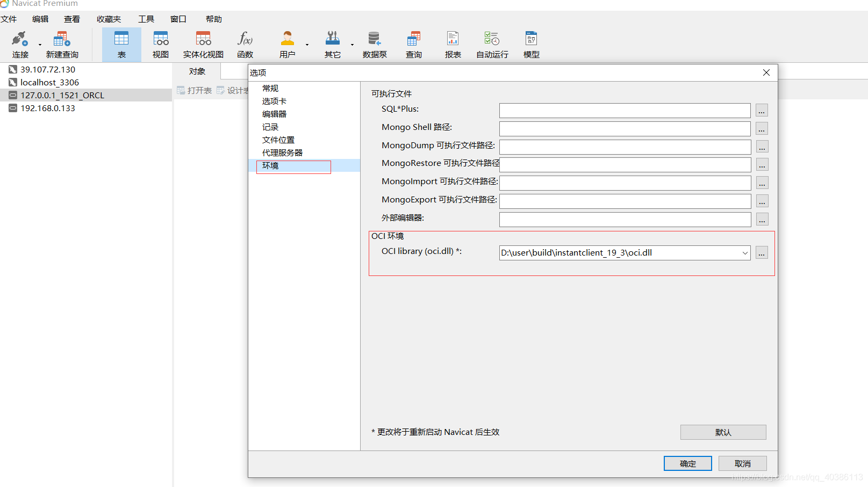Image resolution: width=868 pixels, height=487 pixels.
Task: Click the external editor (外部编辑器) input field
Action: click(625, 220)
